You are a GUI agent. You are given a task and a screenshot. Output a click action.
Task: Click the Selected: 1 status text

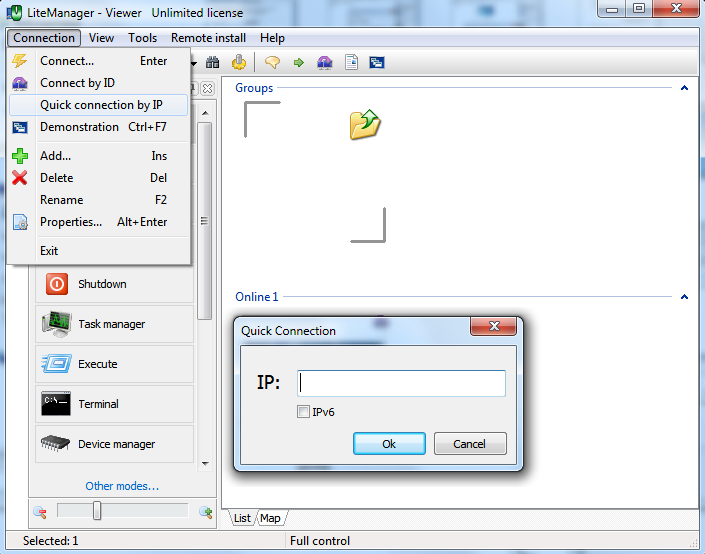coord(50,541)
